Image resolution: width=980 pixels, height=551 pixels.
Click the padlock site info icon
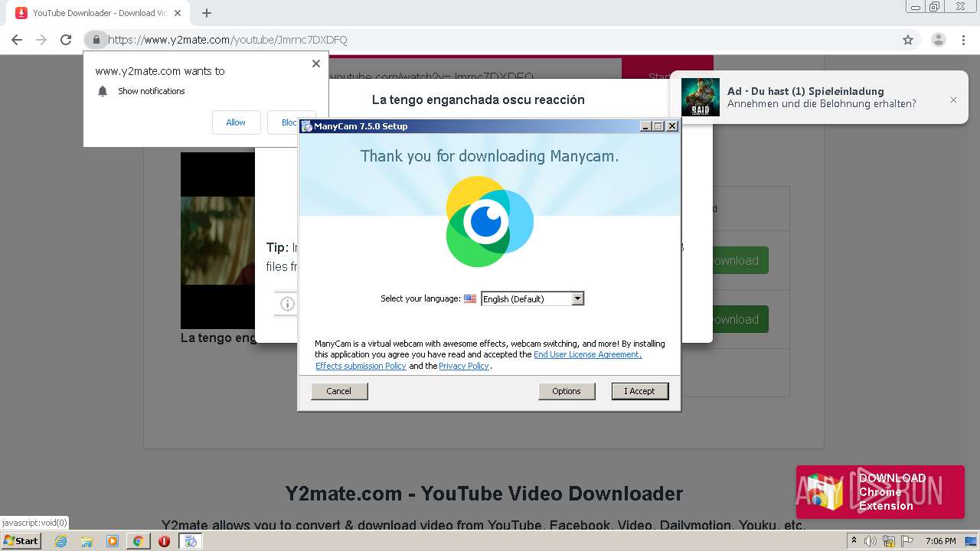tap(96, 40)
